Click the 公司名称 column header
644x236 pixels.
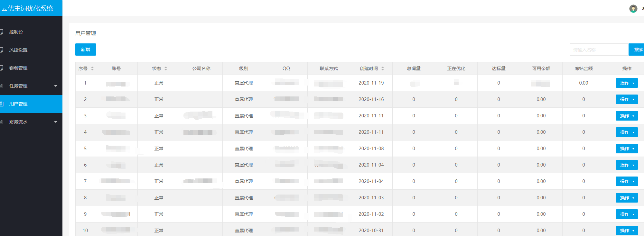pos(201,68)
